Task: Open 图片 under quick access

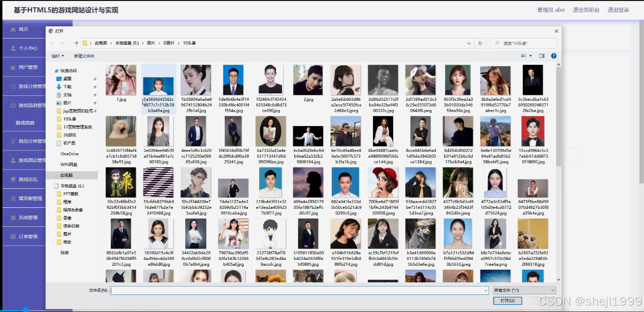Action: [67, 103]
